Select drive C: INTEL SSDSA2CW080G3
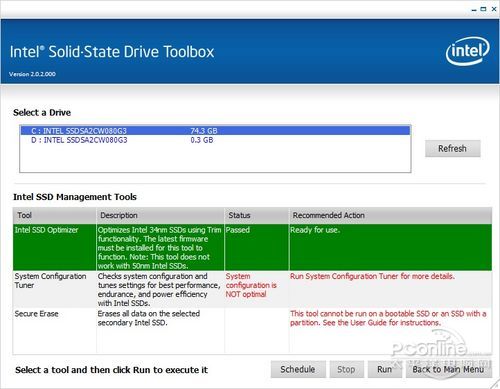The image size is (500, 389). (215, 131)
